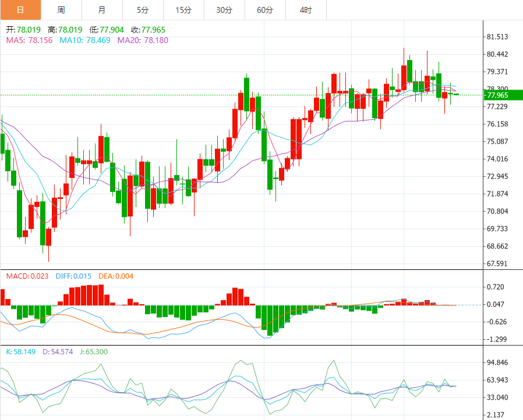Click the MA10 moving average label
Viewport: 523px width, 420px height.
pyautogui.click(x=83, y=40)
